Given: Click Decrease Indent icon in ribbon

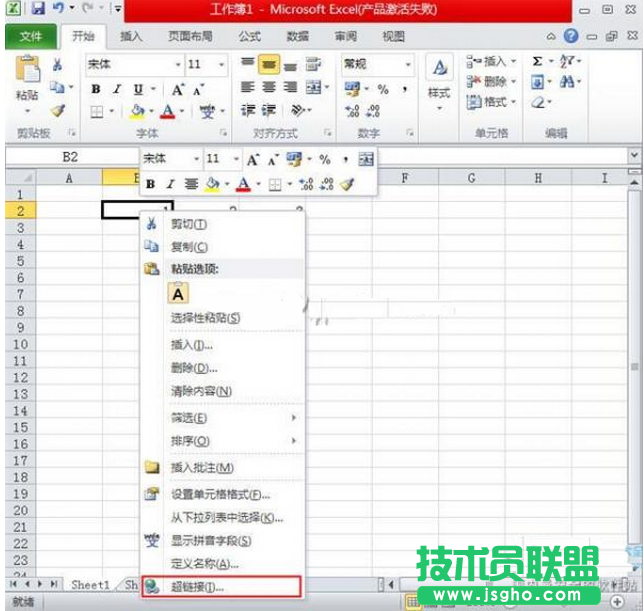Looking at the screenshot, I should (248, 110).
